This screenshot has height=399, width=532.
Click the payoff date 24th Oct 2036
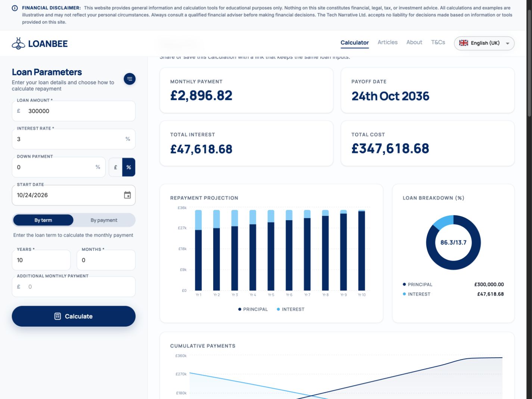click(390, 96)
